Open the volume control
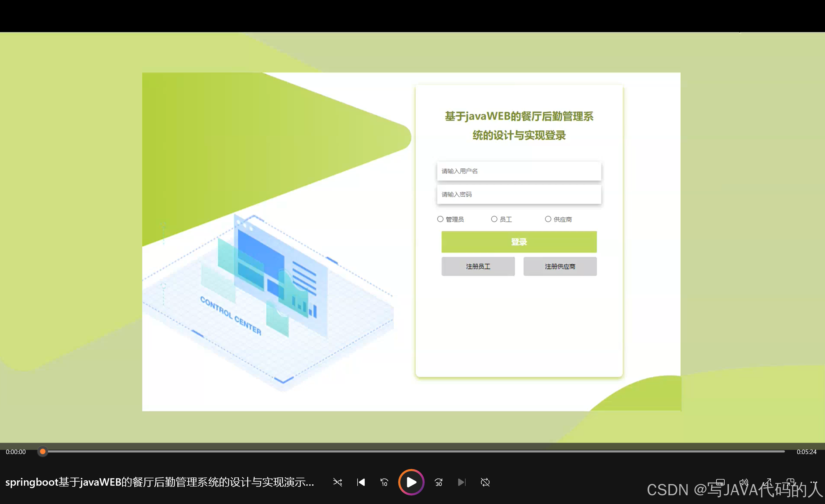 [x=744, y=482]
